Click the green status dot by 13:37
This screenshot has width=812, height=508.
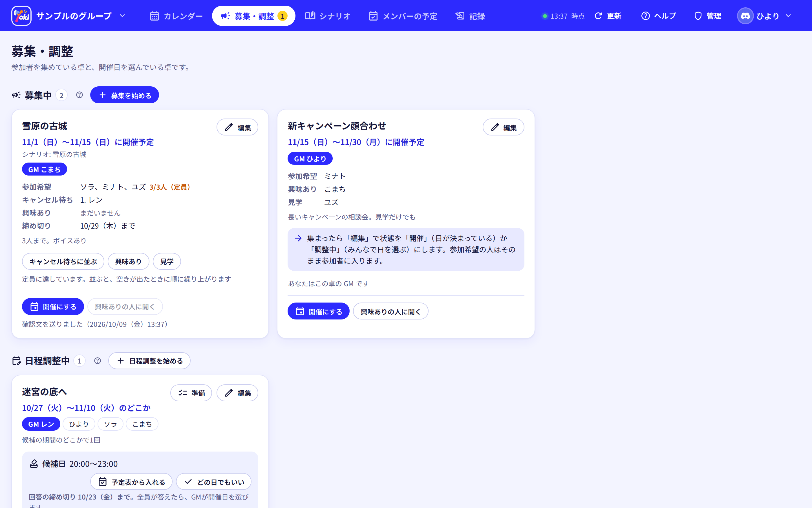tap(545, 16)
